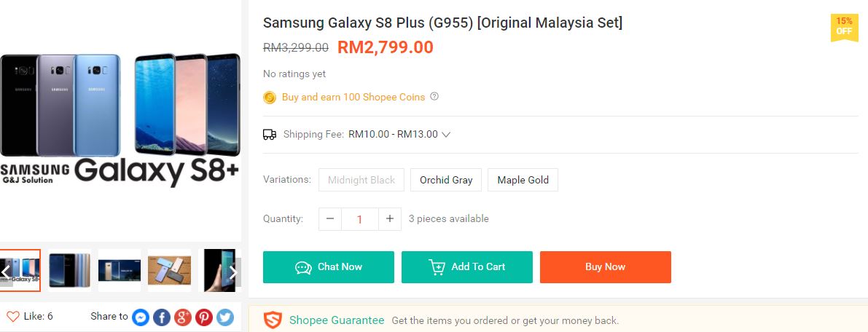Select Orchid Gray variation

(x=446, y=180)
